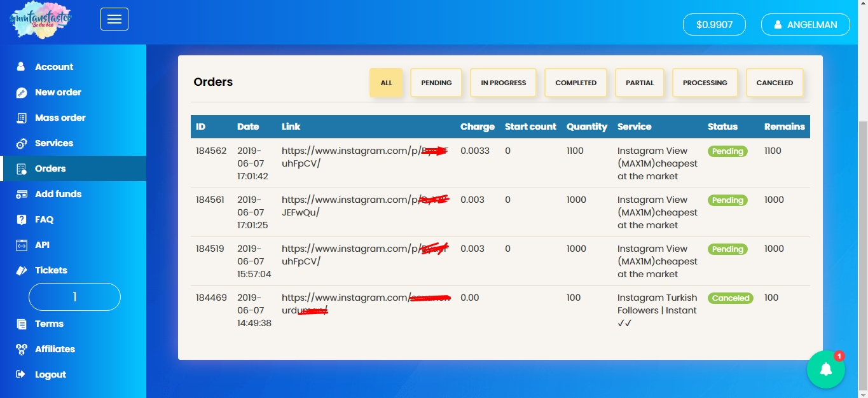Viewport: 868px width, 398px height.
Task: Click the Account person icon in sidebar
Action: tap(21, 67)
